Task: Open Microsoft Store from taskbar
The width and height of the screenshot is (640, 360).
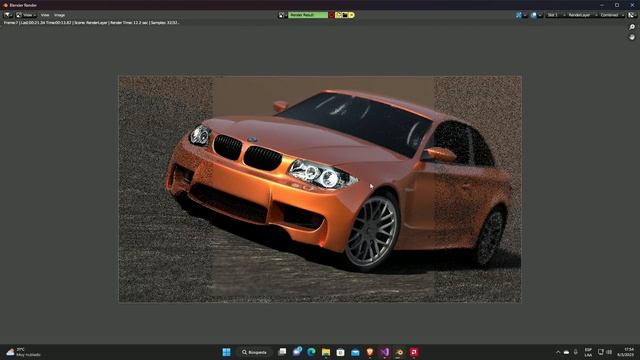Action: 340,352
